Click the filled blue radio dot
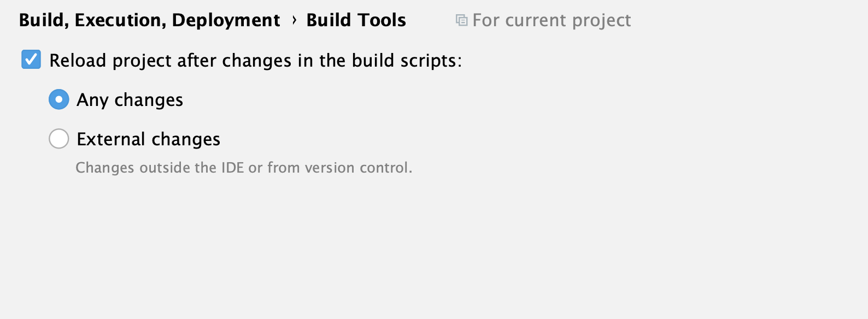Screen dimensions: 868x319 click(x=59, y=99)
